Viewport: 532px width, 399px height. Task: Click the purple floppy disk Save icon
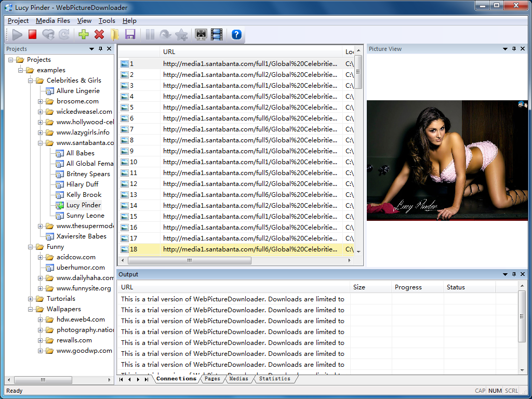(130, 35)
